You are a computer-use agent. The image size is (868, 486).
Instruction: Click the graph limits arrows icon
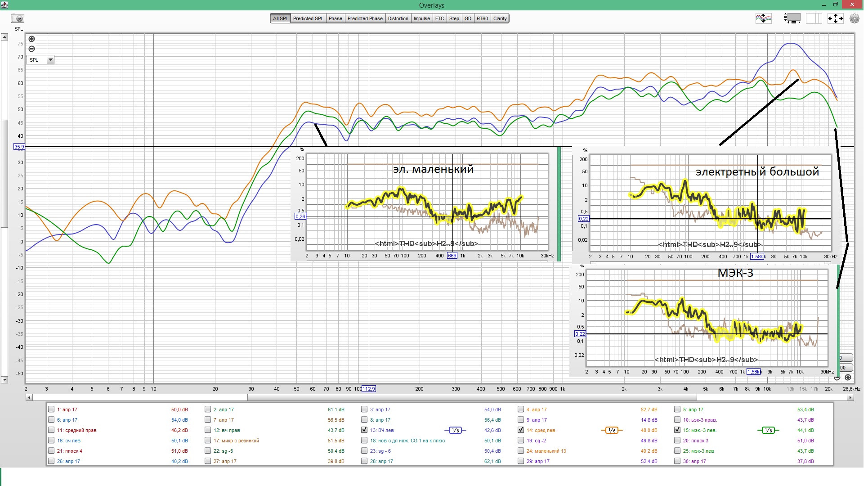pyautogui.click(x=835, y=18)
